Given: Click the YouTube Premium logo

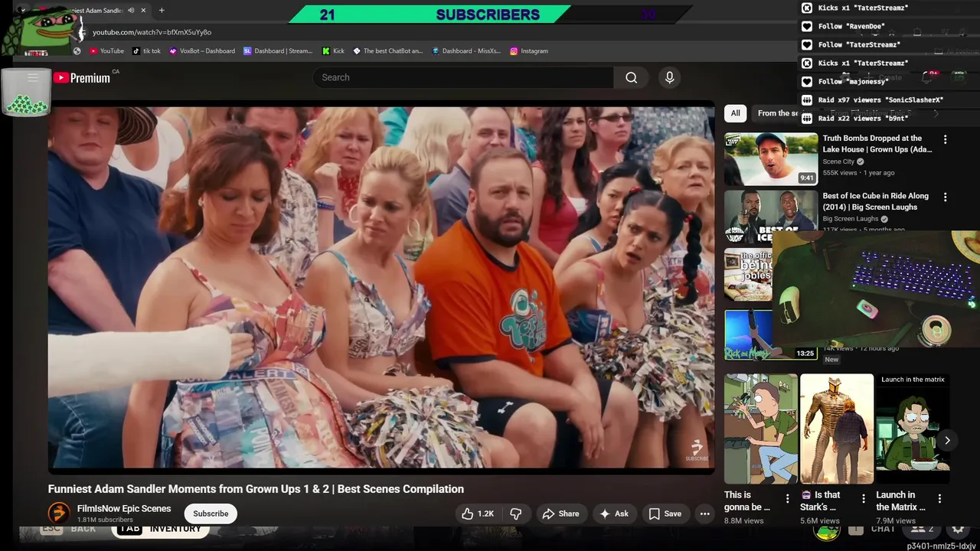Looking at the screenshot, I should click(x=81, y=77).
